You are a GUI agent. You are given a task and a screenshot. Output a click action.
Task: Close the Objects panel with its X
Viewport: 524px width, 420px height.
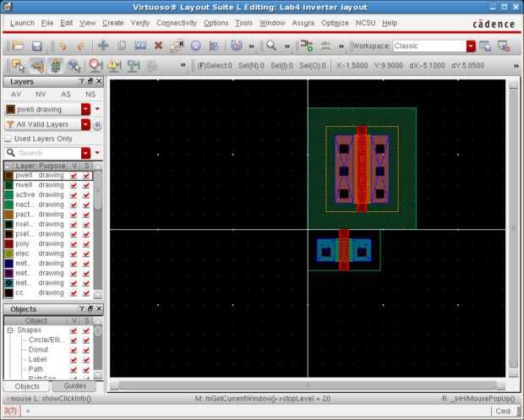(99, 308)
